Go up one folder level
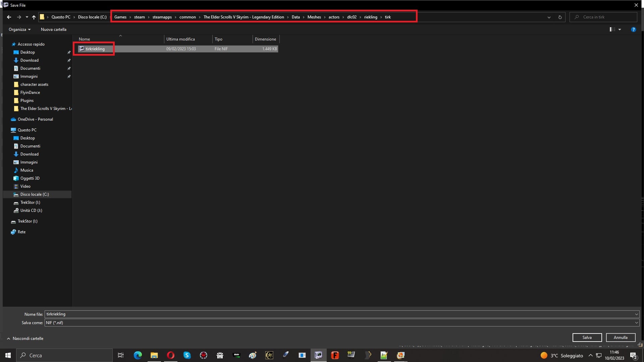 pos(34,17)
